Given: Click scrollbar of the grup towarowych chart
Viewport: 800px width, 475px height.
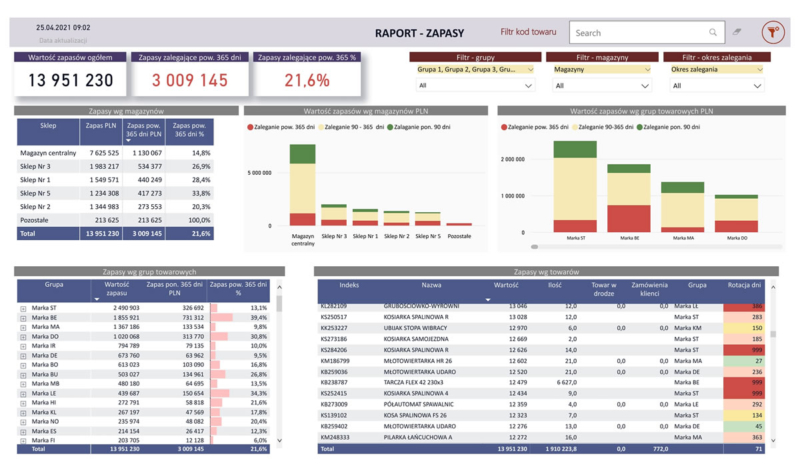Looking at the screenshot, I should pyautogui.click(x=535, y=246).
